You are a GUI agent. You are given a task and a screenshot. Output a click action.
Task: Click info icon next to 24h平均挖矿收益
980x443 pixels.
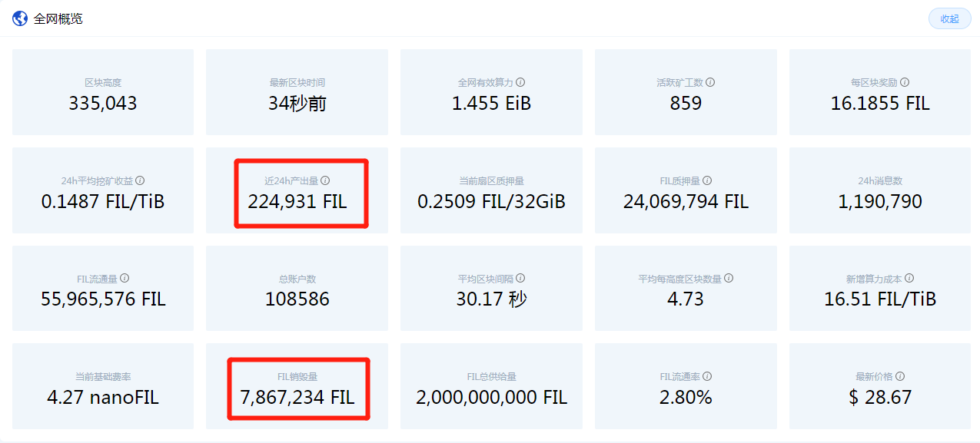pos(140,180)
